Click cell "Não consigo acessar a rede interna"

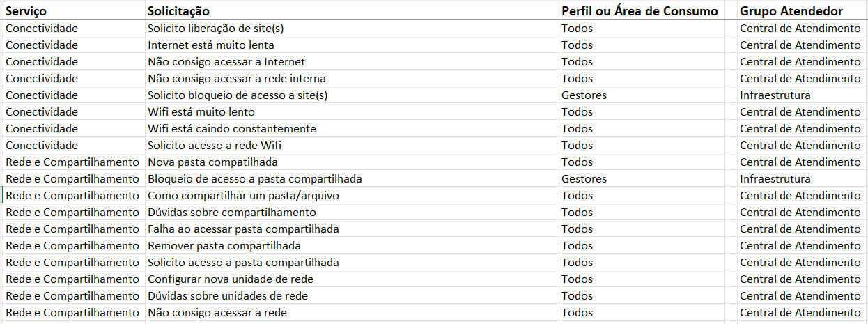[236, 79]
